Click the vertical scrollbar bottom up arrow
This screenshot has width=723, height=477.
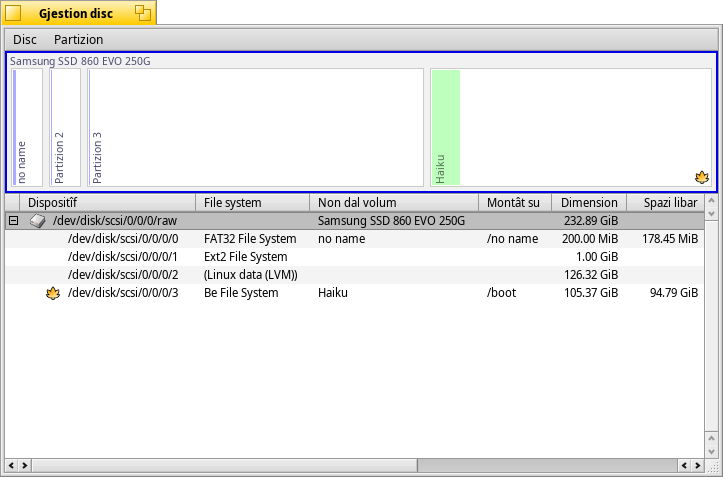pyautogui.click(x=711, y=438)
